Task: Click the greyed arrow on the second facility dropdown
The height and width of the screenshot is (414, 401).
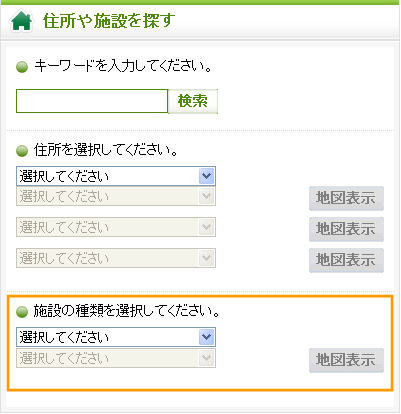Action: [206, 358]
